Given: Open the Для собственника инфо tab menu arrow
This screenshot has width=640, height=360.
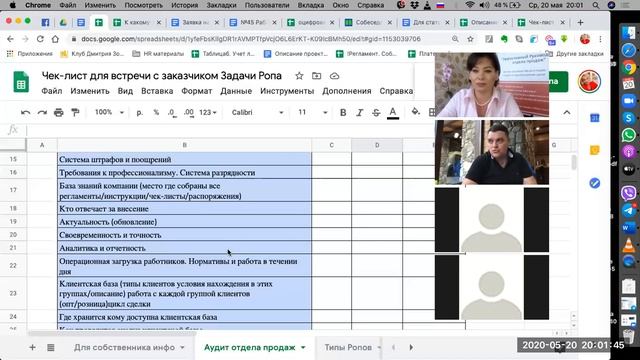Looking at the screenshot, I should [182, 347].
